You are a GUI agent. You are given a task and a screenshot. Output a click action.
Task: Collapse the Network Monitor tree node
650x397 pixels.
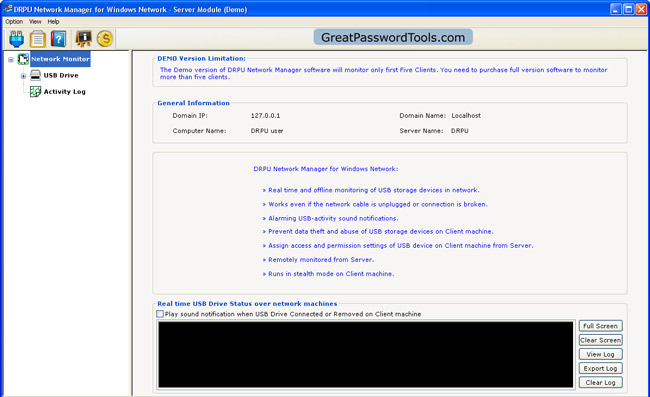tap(11, 60)
